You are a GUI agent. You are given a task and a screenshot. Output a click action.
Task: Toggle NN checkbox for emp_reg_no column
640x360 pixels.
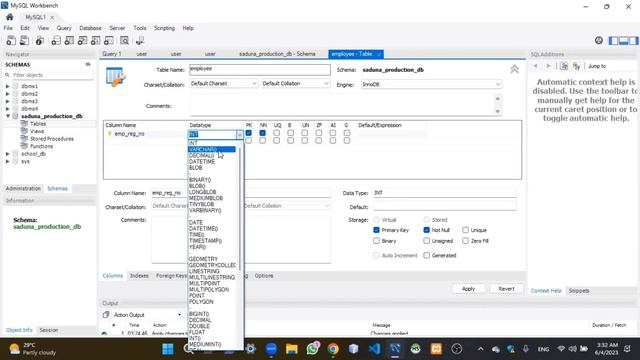pos(262,133)
